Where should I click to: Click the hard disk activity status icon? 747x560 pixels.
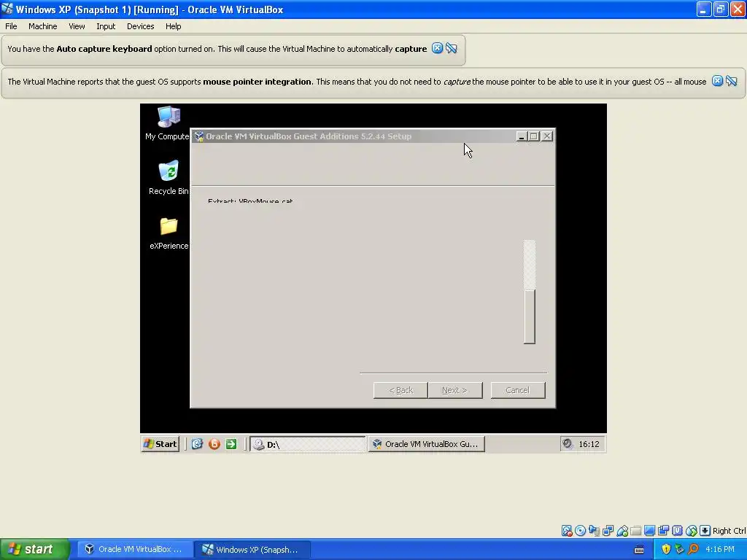coord(566,531)
